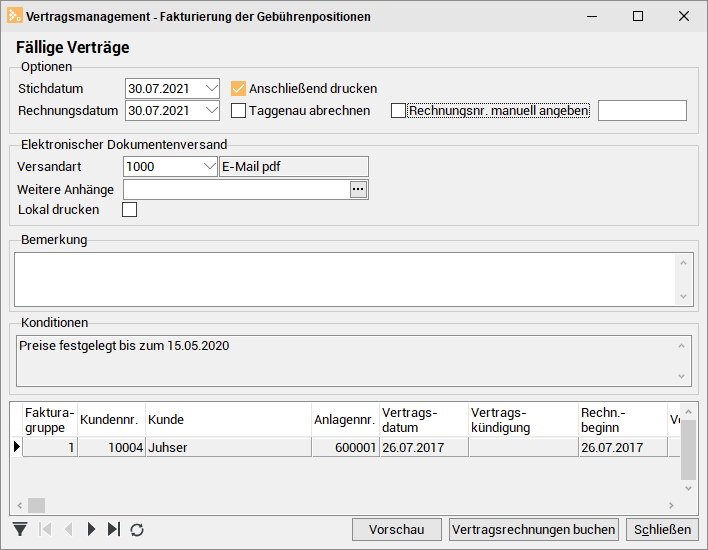The image size is (708, 550).
Task: Click Bemerkung scroll down arrow
Action: click(684, 296)
